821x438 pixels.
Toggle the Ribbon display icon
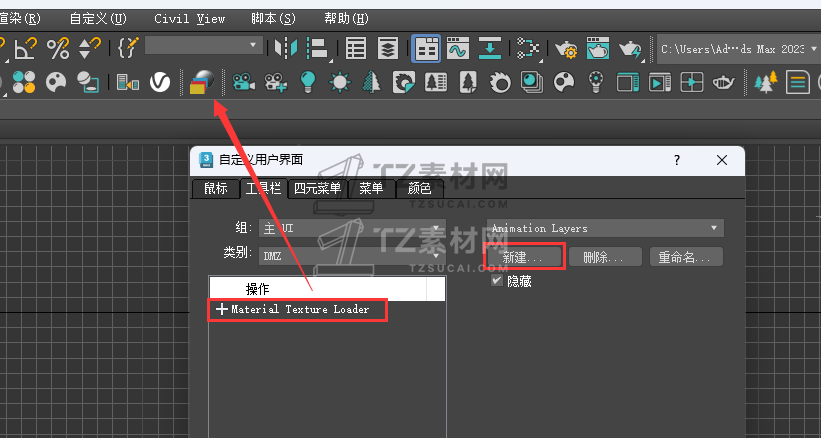[426, 49]
